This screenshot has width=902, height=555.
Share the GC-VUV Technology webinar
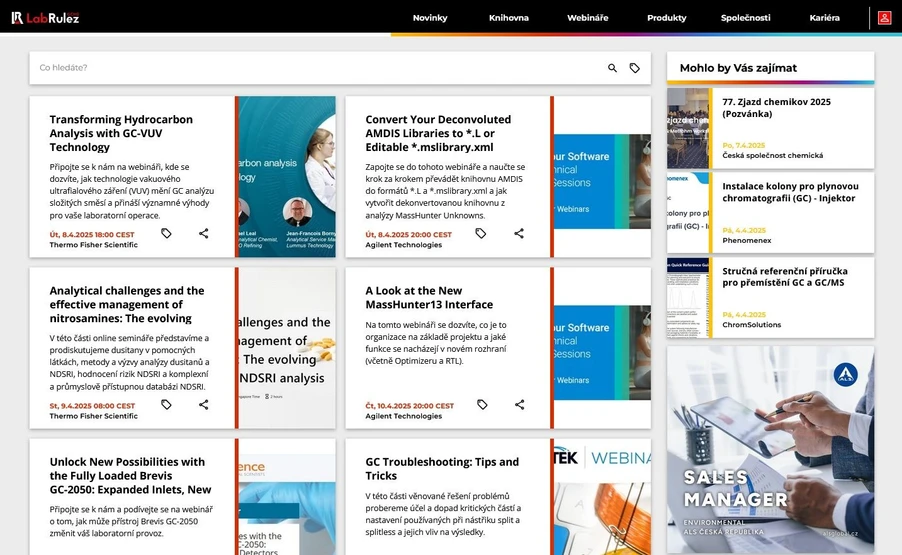[204, 233]
